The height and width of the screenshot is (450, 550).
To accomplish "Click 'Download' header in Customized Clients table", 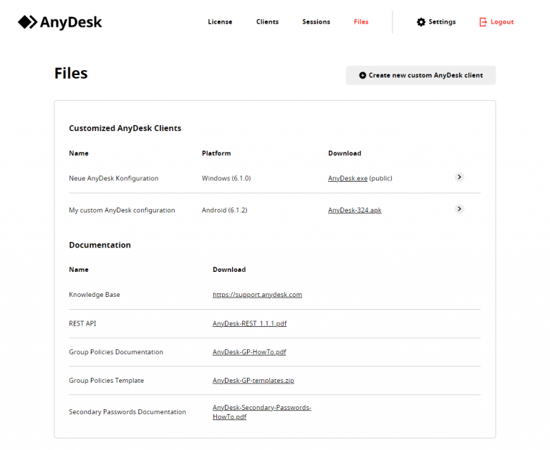I will pos(344,153).
